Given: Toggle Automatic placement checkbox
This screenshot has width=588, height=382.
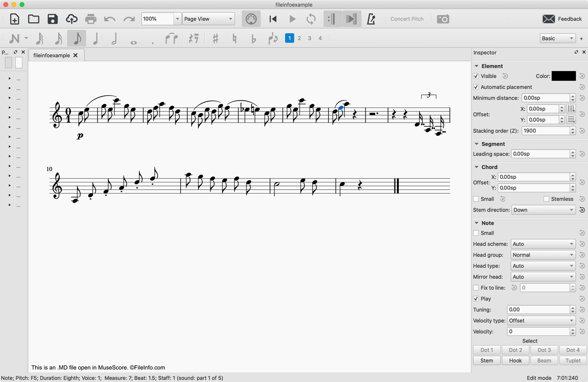Looking at the screenshot, I should click(x=476, y=87).
